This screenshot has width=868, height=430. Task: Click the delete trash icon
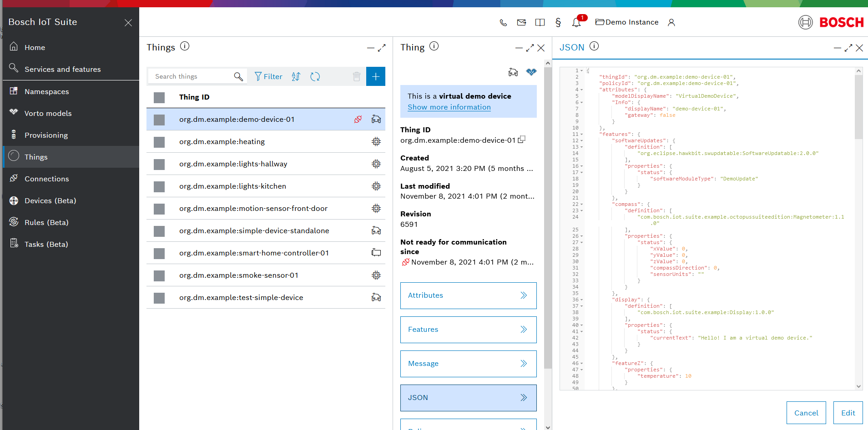pyautogui.click(x=357, y=76)
